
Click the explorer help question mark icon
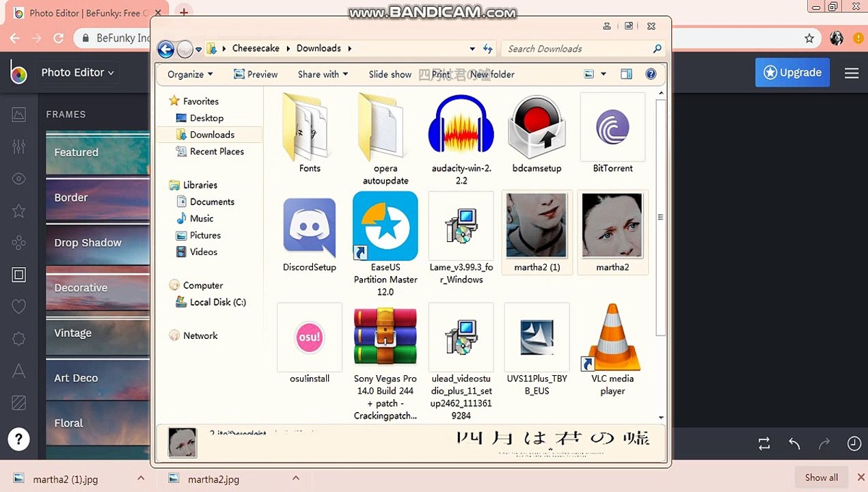(x=651, y=74)
